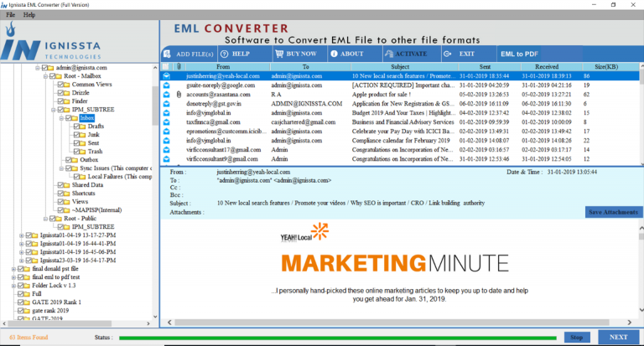Select the Shortcuts folder in tree
This screenshot has width=644, height=346.
coord(83,194)
